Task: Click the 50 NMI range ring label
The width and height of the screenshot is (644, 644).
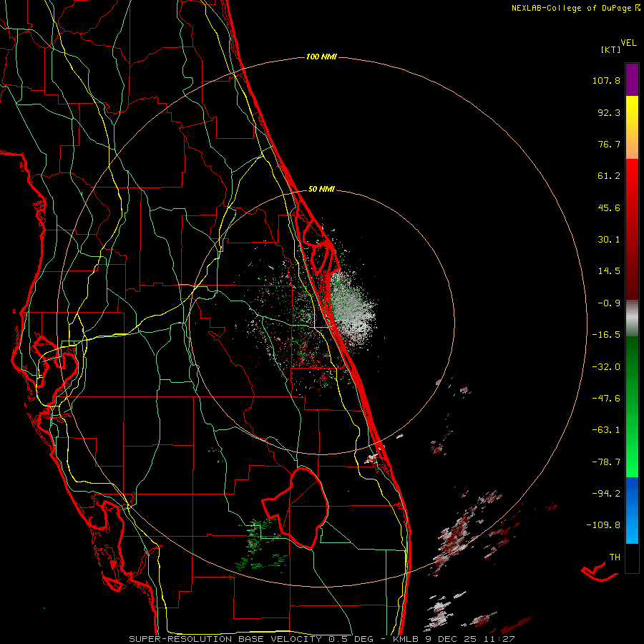Action: [x=321, y=190]
